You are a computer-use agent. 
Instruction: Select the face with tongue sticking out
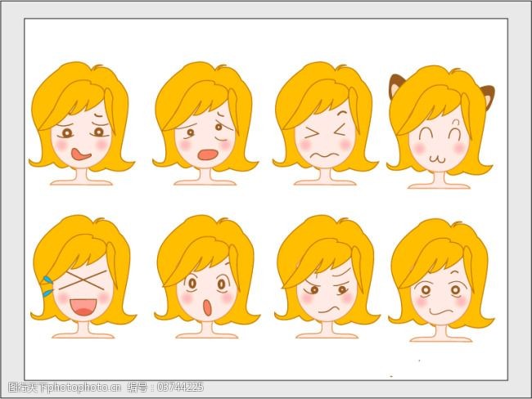tap(81, 123)
